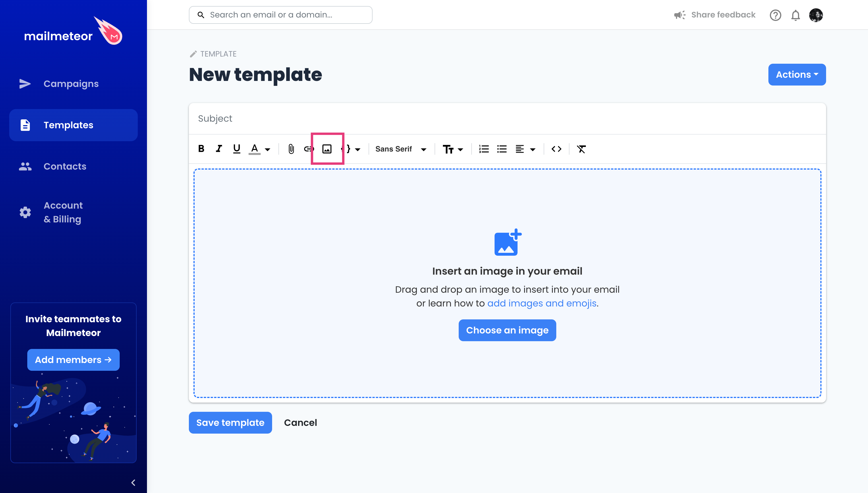Toggle the ordered list formatting
868x493 pixels.
click(x=484, y=149)
